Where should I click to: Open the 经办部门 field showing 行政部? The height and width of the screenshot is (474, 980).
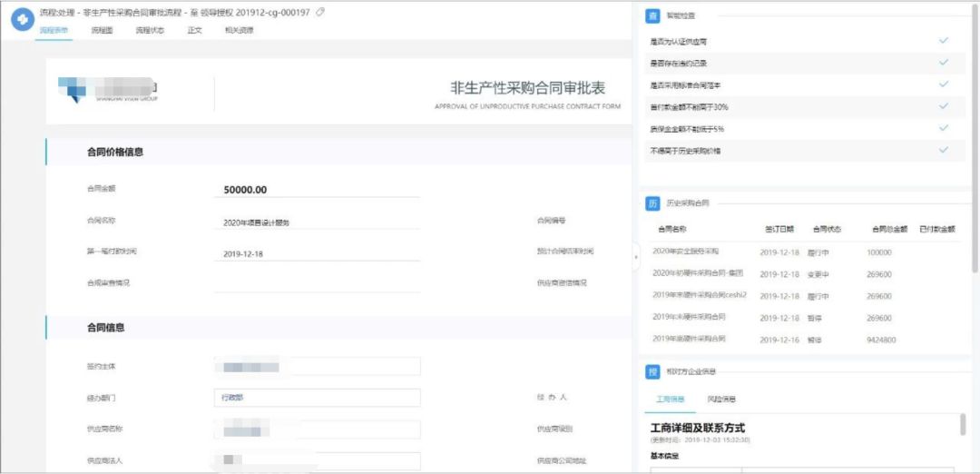tap(317, 398)
